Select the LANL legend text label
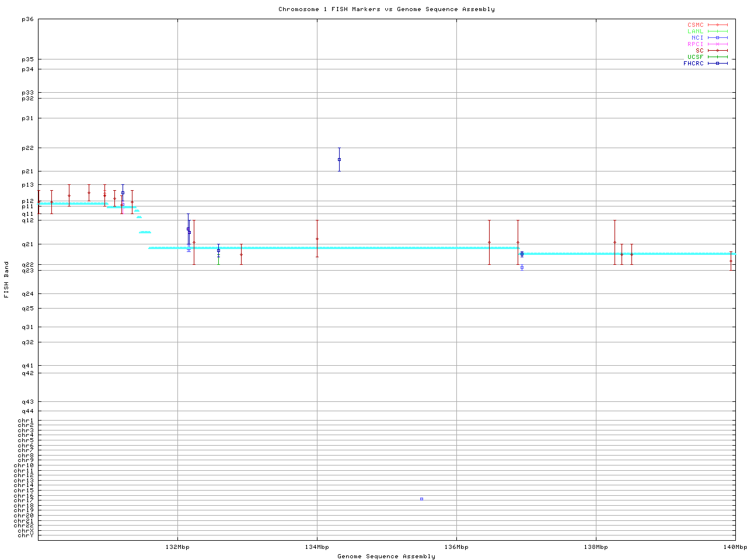747x560 pixels. coord(695,32)
